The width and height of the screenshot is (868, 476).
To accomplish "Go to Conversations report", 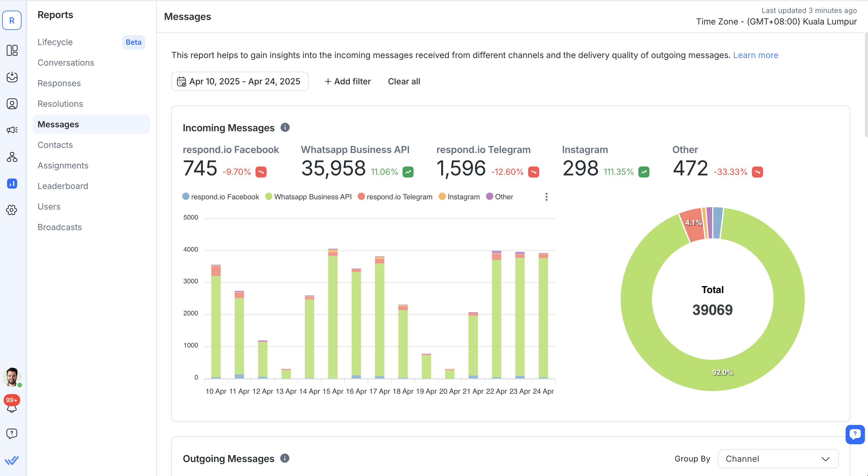I will tap(66, 63).
